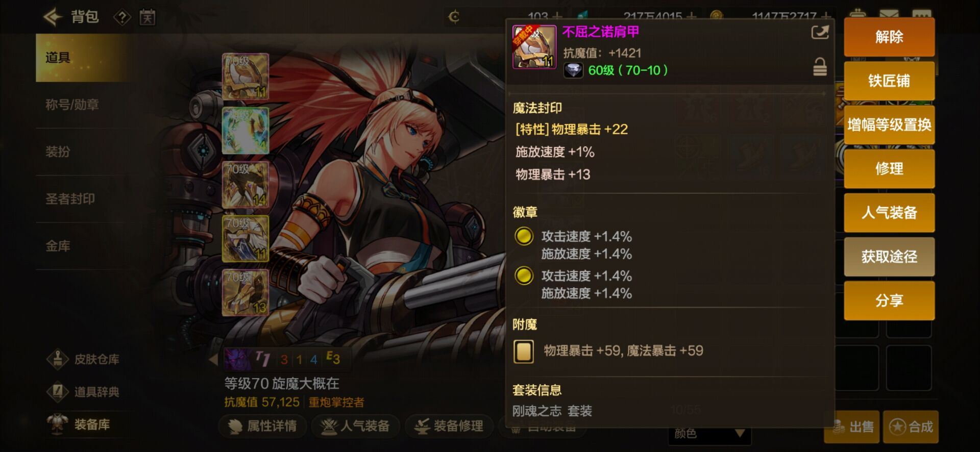The image size is (980, 452).
Task: Switch to 称号/勋章 tab
Action: (72, 105)
